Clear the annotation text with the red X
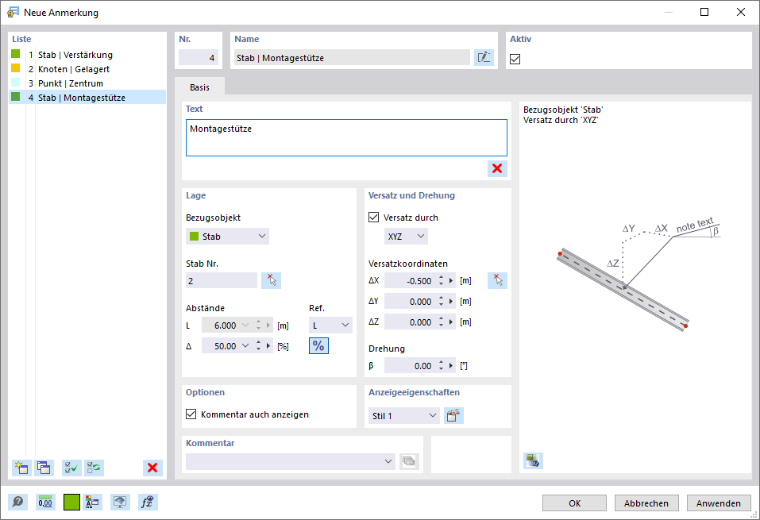This screenshot has height=520, width=760. 497,169
